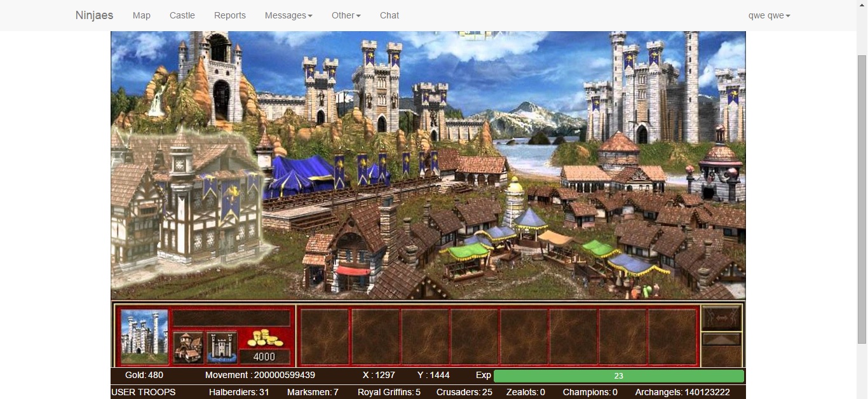Click the empty building name bar above icons

click(231, 318)
